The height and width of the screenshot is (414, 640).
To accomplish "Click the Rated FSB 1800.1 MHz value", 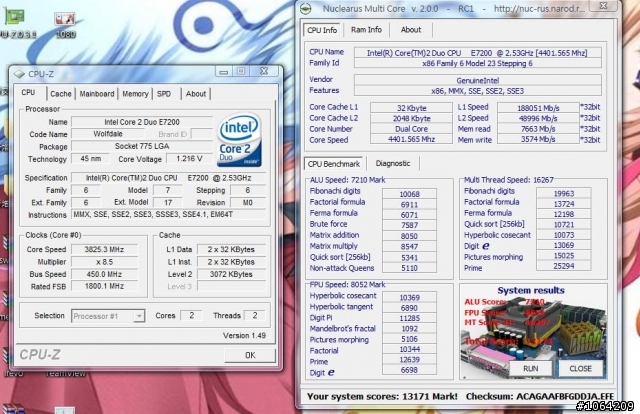I will point(104,286).
